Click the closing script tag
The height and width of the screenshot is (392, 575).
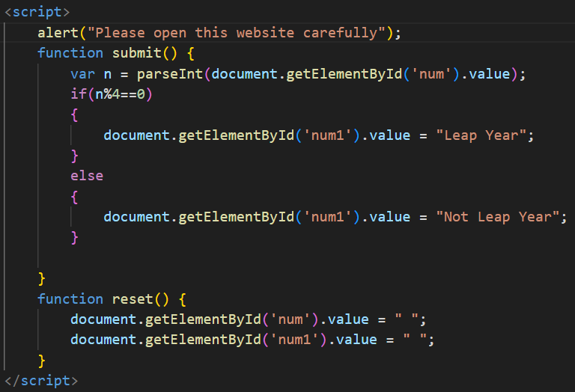pyautogui.click(x=40, y=381)
